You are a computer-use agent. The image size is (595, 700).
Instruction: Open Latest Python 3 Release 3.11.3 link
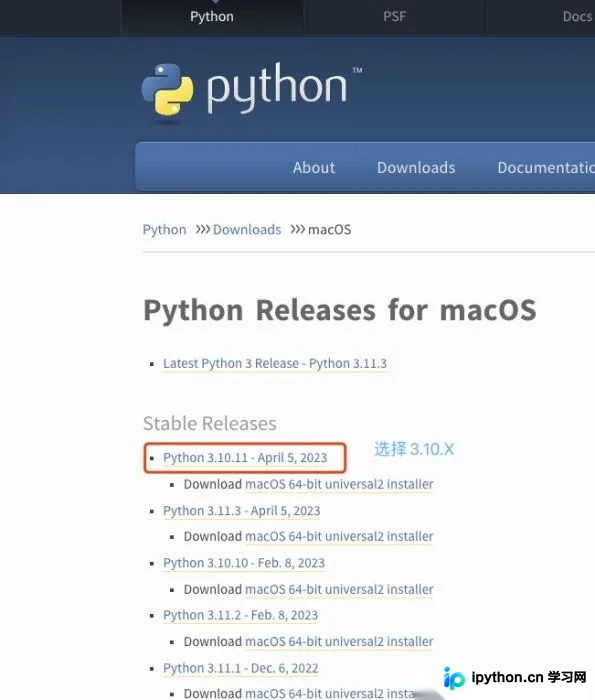coord(275,363)
